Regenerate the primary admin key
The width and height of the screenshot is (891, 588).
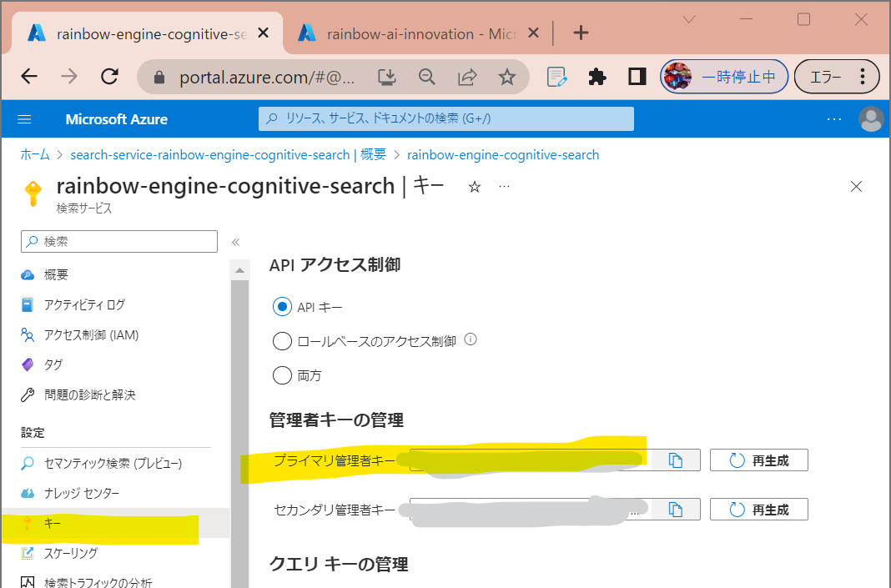tap(759, 460)
